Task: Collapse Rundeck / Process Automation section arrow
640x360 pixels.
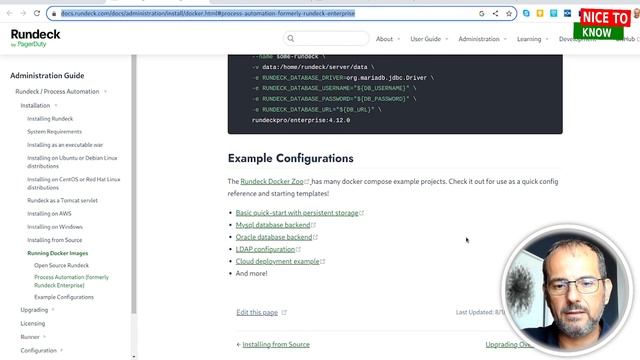Action: tap(105, 91)
